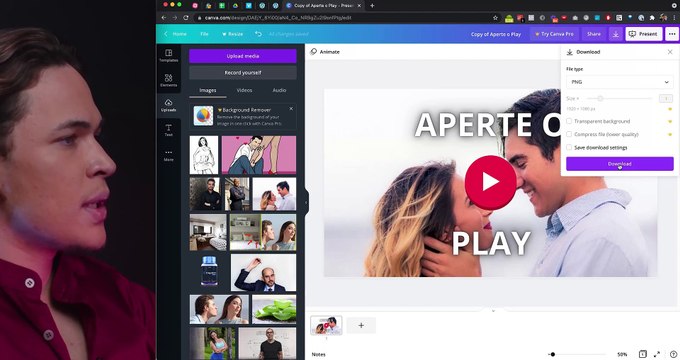Bookmark the page with the star icon
680x360 pixels.
(x=495, y=18)
